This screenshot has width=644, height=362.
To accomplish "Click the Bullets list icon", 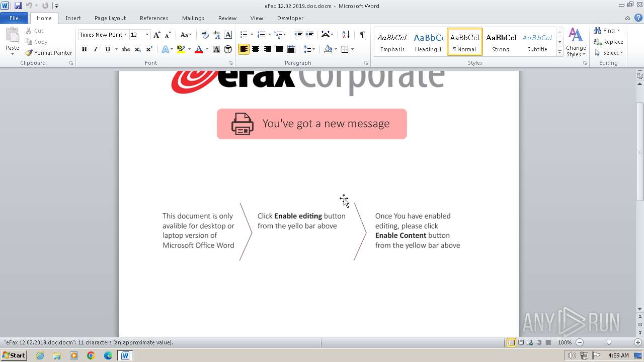I will (x=244, y=35).
